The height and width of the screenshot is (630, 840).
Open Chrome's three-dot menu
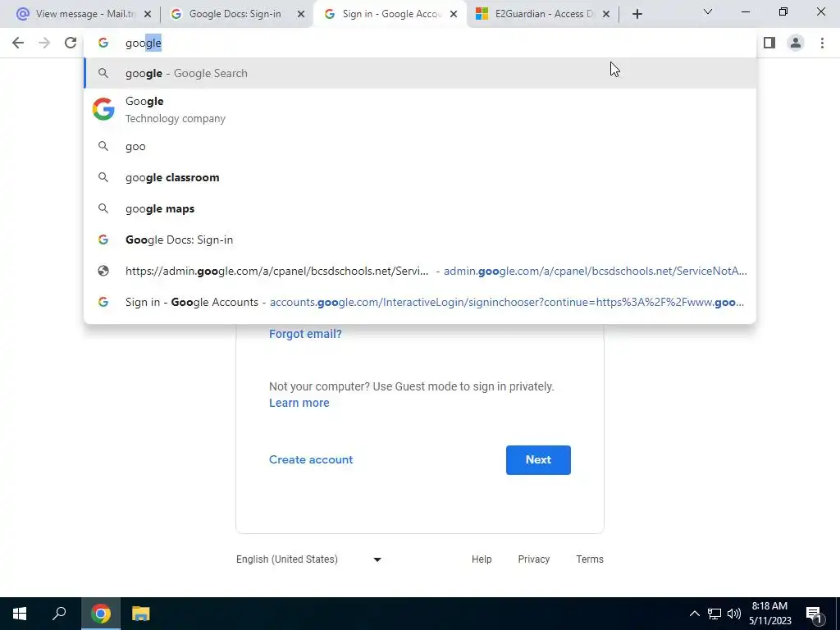[822, 43]
